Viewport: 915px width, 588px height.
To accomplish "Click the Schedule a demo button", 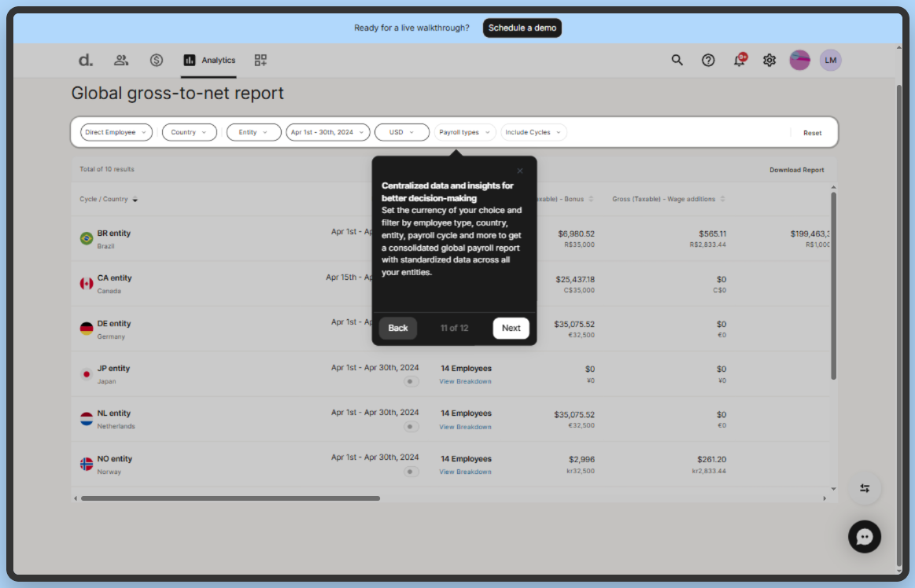I will (x=522, y=28).
